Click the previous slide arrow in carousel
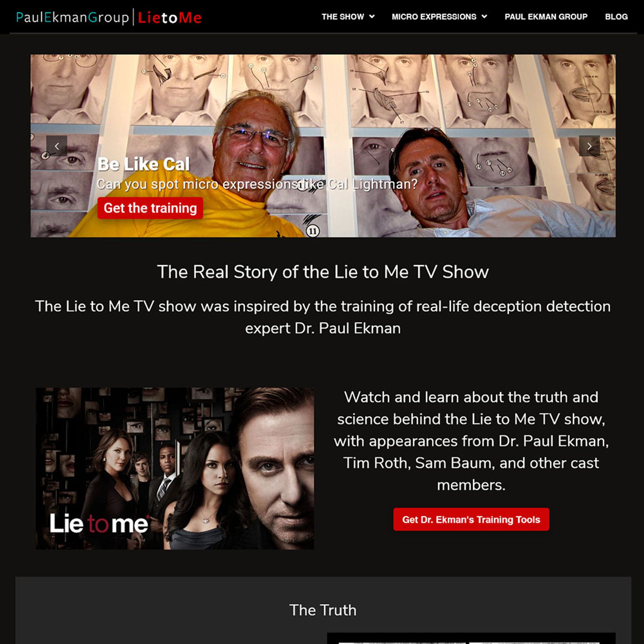The width and height of the screenshot is (644, 644). 57,146
